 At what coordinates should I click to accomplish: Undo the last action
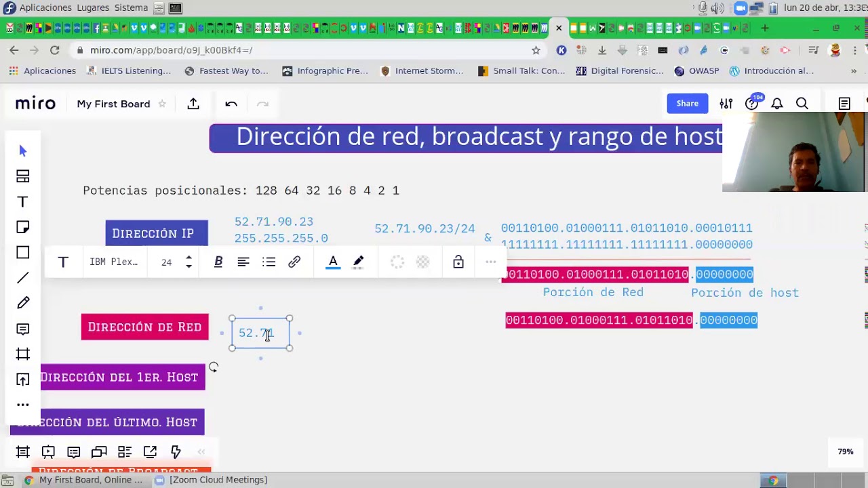coord(231,104)
